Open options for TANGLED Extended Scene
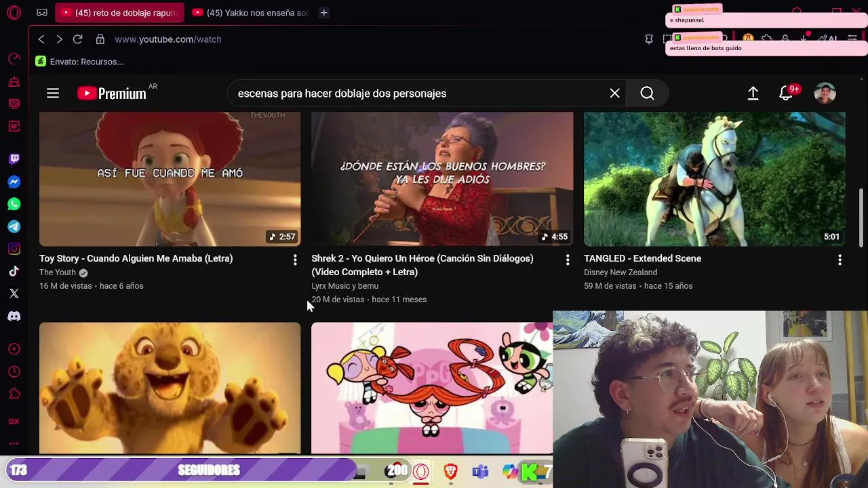The width and height of the screenshot is (868, 488). click(x=840, y=260)
